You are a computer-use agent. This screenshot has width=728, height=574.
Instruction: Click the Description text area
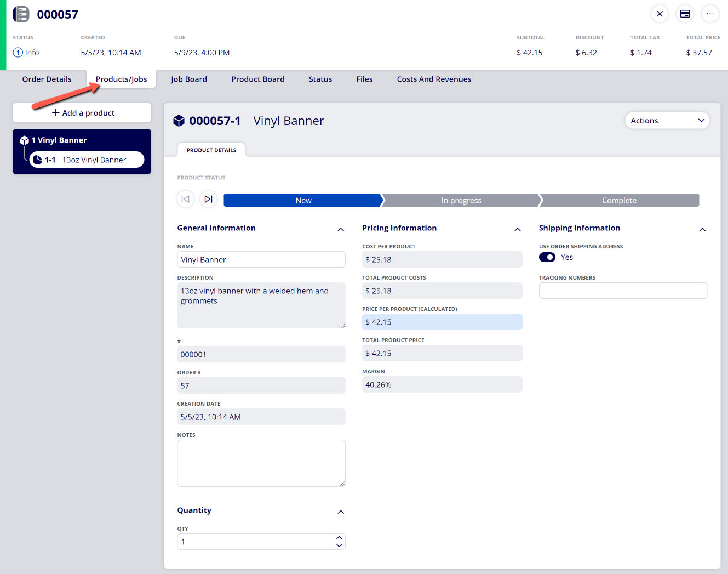pos(261,305)
